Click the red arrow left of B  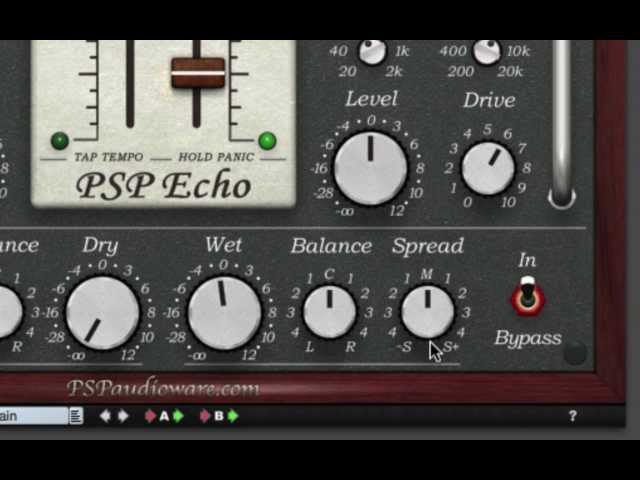(x=205, y=416)
